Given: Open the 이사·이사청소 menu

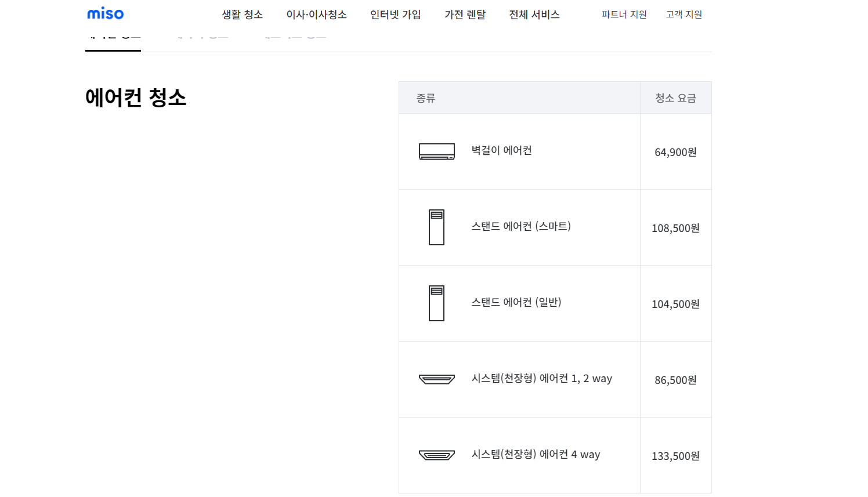Looking at the screenshot, I should tap(316, 14).
